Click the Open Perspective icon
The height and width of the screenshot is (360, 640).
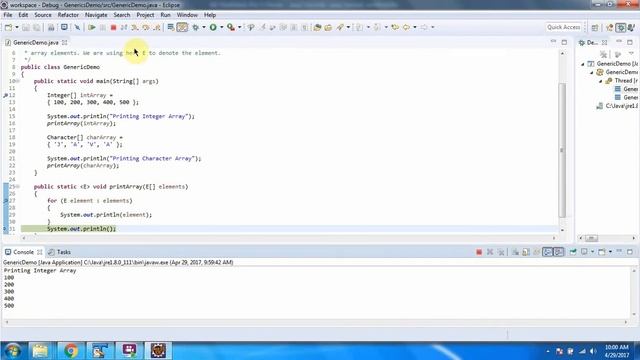tap(595, 27)
